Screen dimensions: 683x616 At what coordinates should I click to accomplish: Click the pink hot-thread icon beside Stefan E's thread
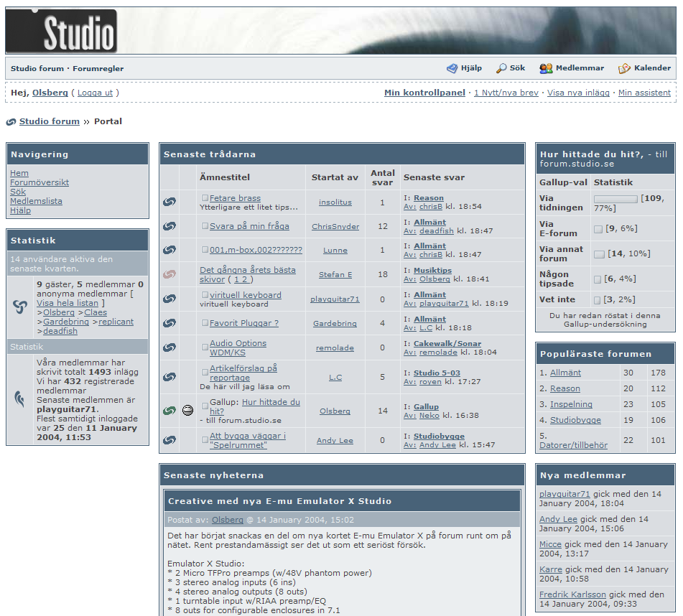point(169,274)
